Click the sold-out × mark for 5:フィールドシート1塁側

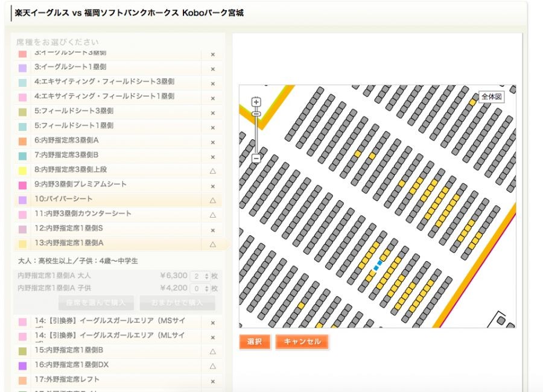pos(213,128)
